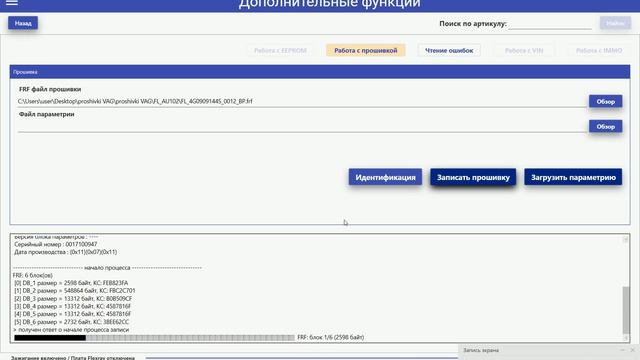Open the hamburger menu icon
Viewport: 640px width, 360px height.
(12, 3)
